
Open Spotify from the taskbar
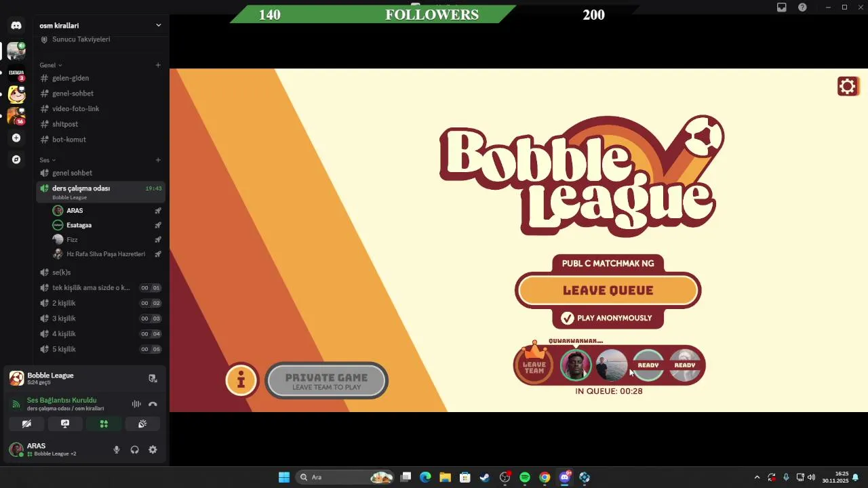click(525, 477)
